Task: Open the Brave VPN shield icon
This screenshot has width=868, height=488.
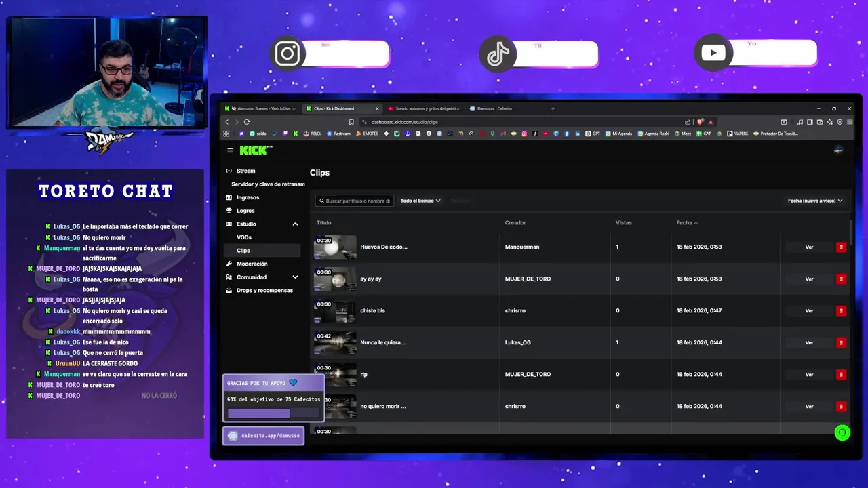Action: pos(840,122)
